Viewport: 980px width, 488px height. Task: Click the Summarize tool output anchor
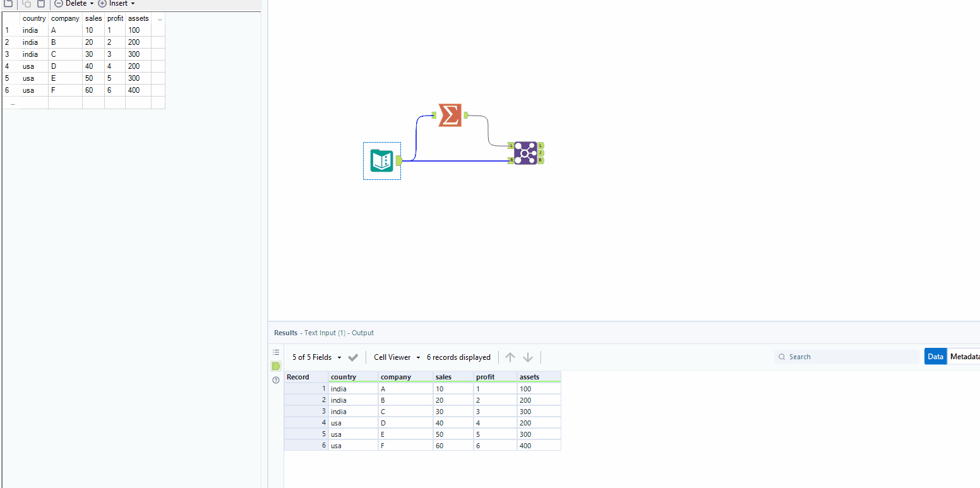tap(465, 116)
